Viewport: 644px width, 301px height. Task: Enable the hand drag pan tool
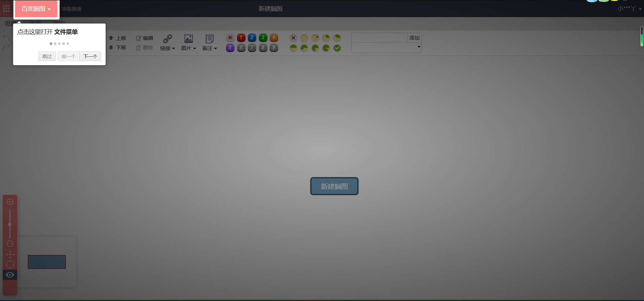10,254
